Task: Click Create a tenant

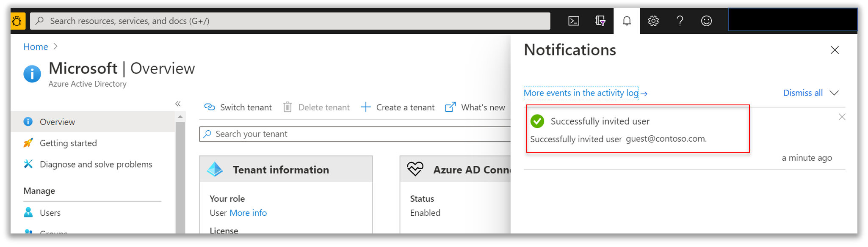Action: (398, 107)
